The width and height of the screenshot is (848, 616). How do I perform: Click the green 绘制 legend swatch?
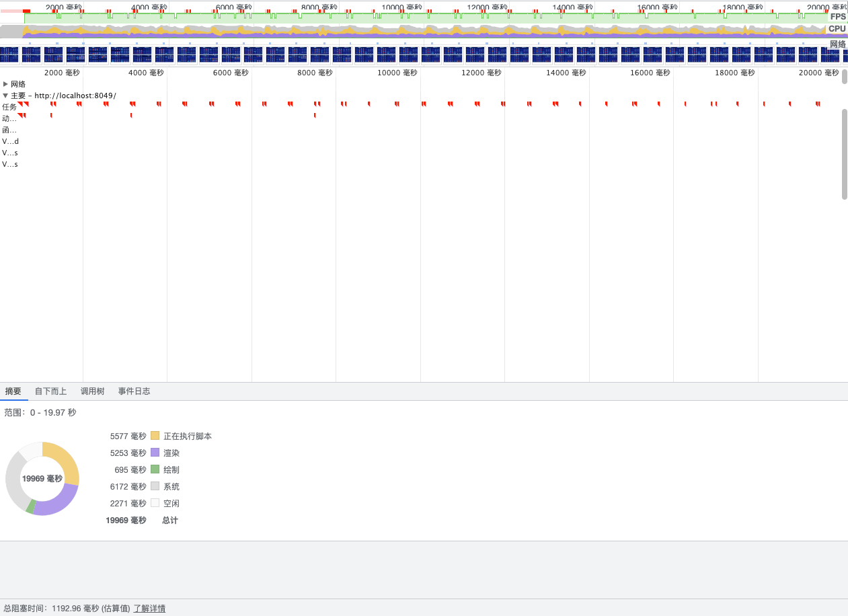pos(155,469)
